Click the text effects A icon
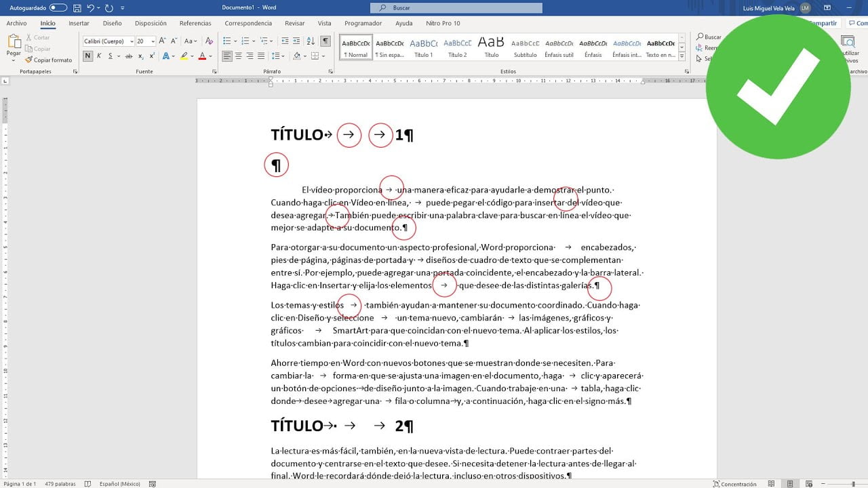 (167, 56)
